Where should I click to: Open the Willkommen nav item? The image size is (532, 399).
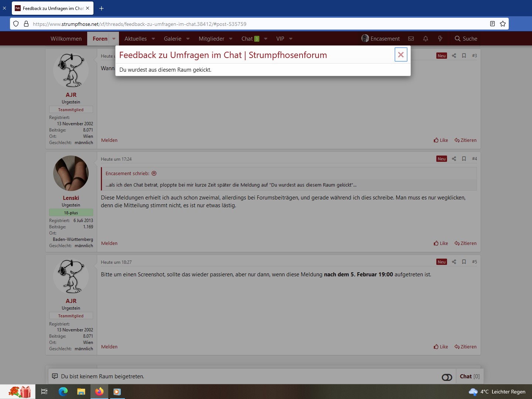pos(66,39)
